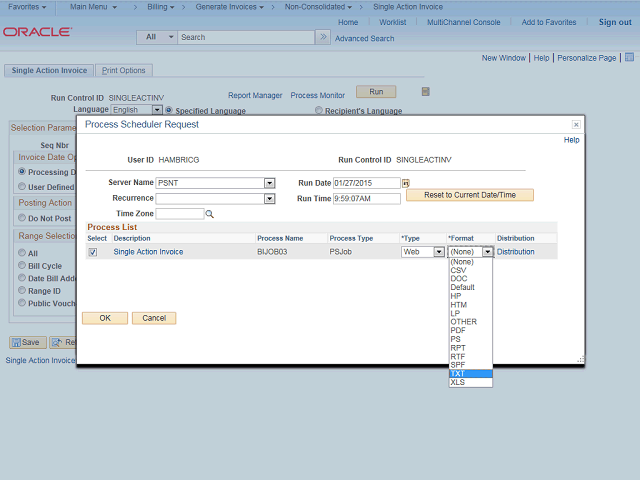This screenshot has width=640, height=480.
Task: Click the small icon next to Run button
Action: (x=425, y=92)
